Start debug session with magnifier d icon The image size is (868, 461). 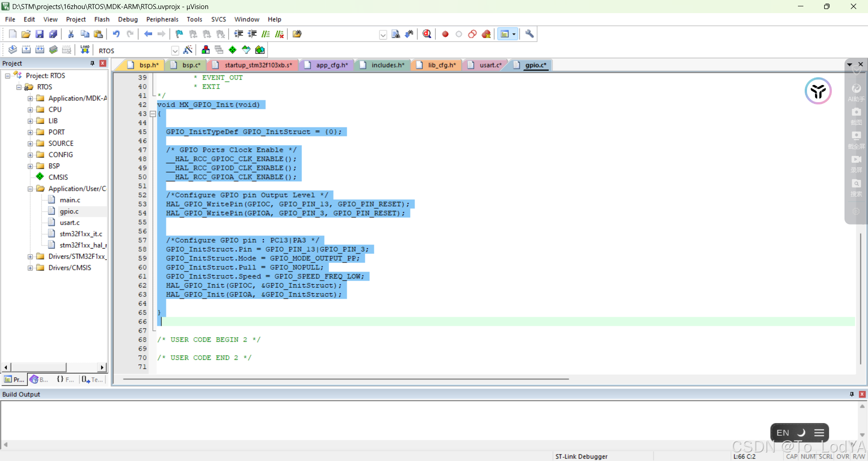coord(427,34)
